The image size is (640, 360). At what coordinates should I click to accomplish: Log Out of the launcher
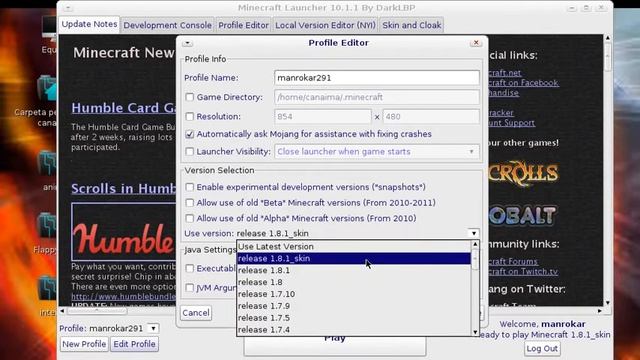point(542,349)
